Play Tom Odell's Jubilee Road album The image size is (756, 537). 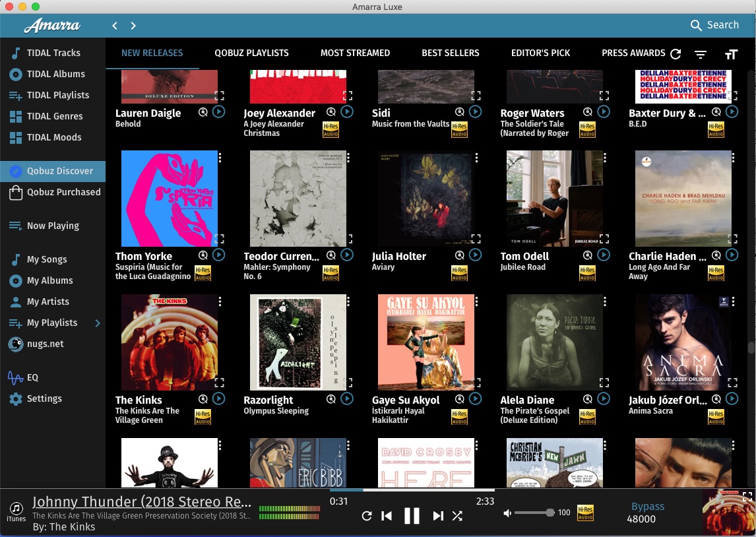(x=604, y=255)
